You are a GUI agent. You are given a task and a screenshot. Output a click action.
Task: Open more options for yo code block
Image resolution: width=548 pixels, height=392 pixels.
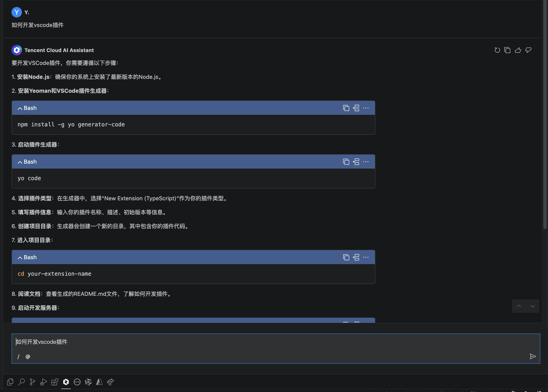(x=366, y=162)
